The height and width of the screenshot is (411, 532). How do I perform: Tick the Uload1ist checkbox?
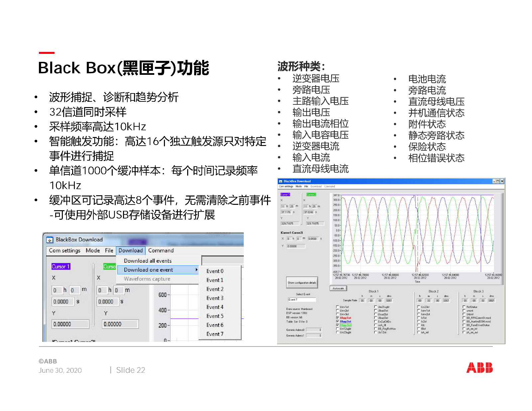(375, 311)
